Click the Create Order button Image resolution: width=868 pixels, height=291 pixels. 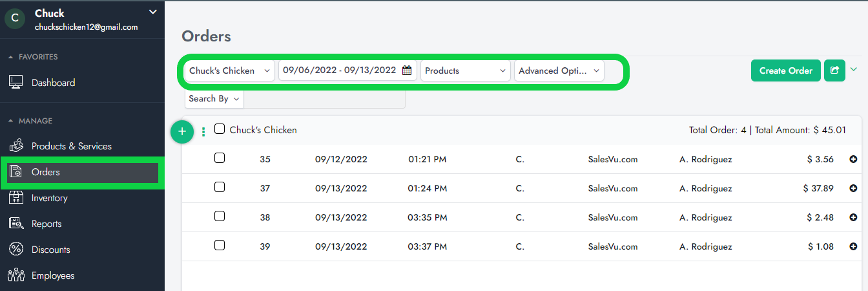(x=785, y=70)
